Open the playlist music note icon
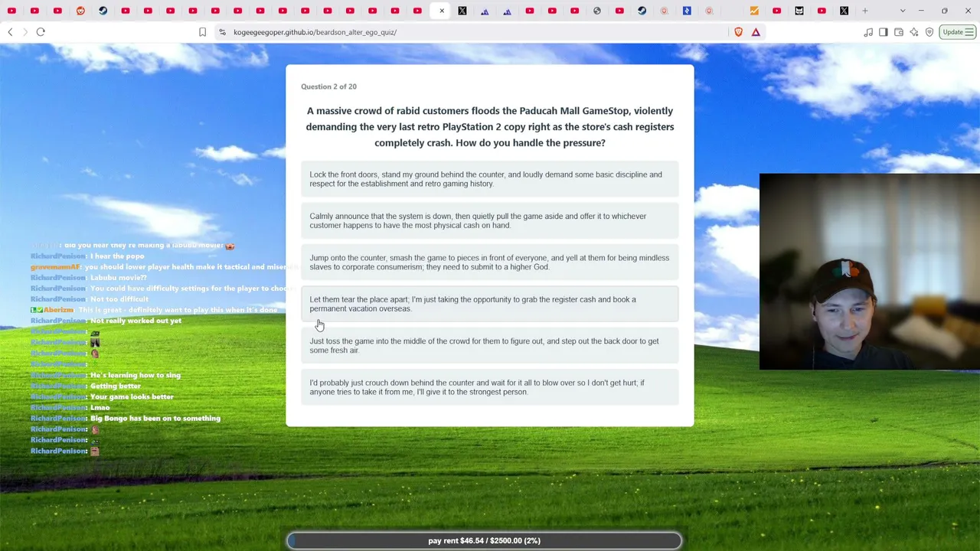The image size is (980, 551). pyautogui.click(x=868, y=32)
